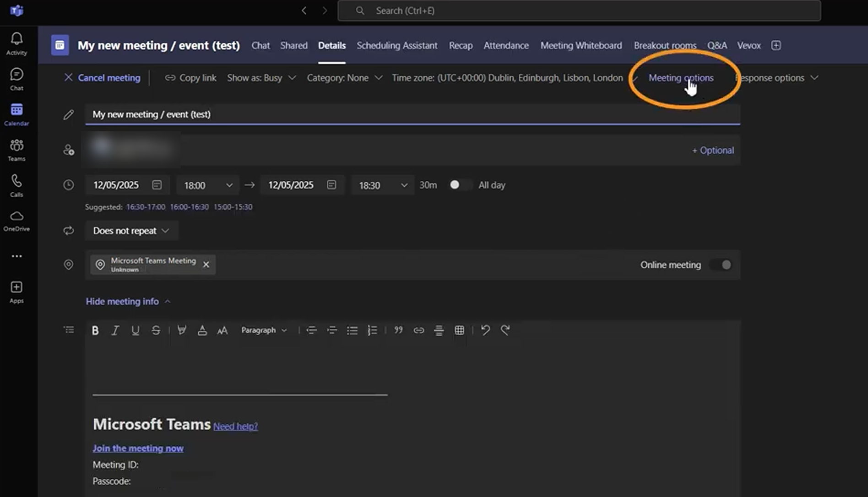The width and height of the screenshot is (868, 497).
Task: Apply strikethrough formatting
Action: coord(156,330)
